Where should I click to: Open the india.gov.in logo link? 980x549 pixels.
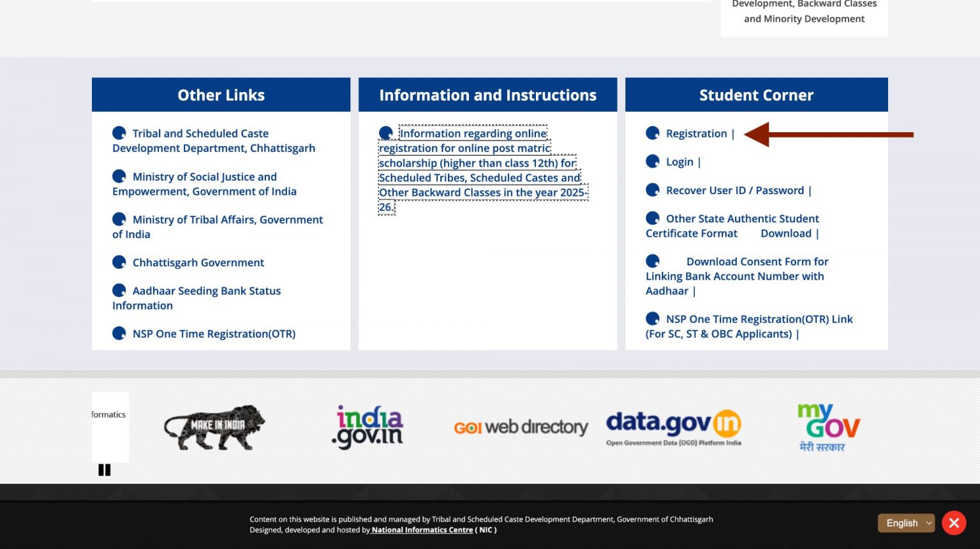pyautogui.click(x=367, y=427)
